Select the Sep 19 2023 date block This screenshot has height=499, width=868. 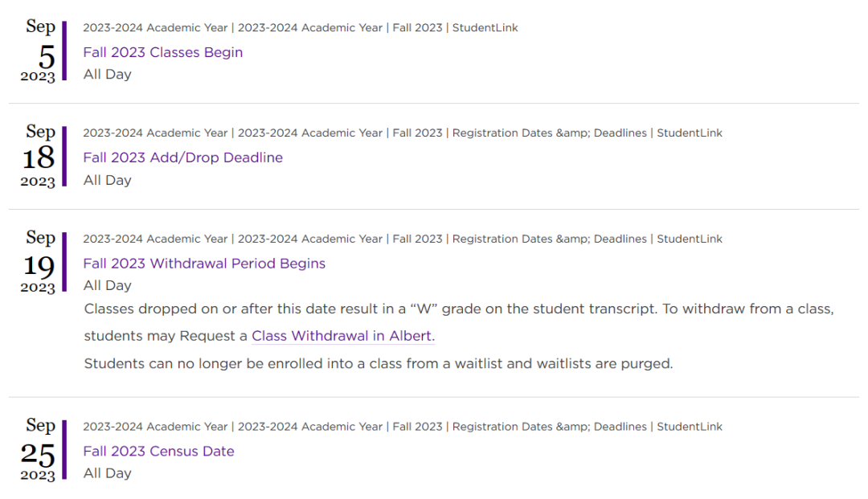coord(39,262)
